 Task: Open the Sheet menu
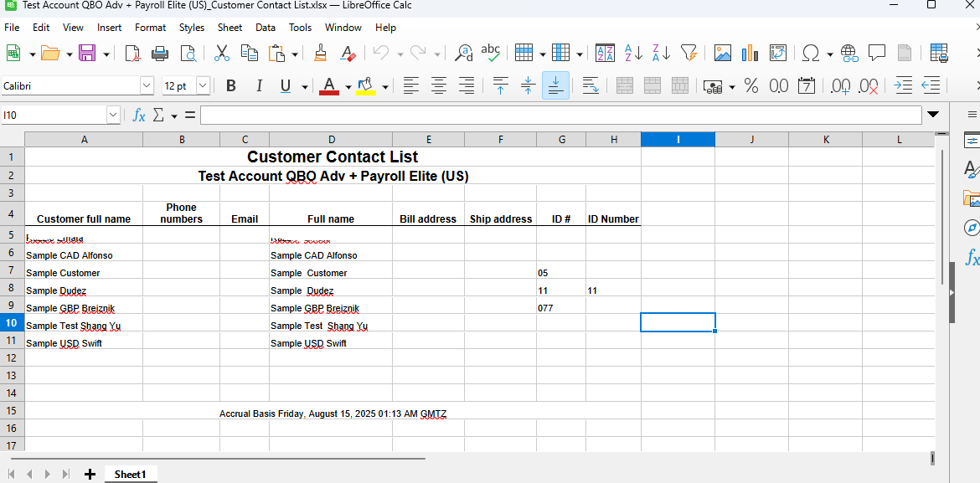tap(230, 28)
